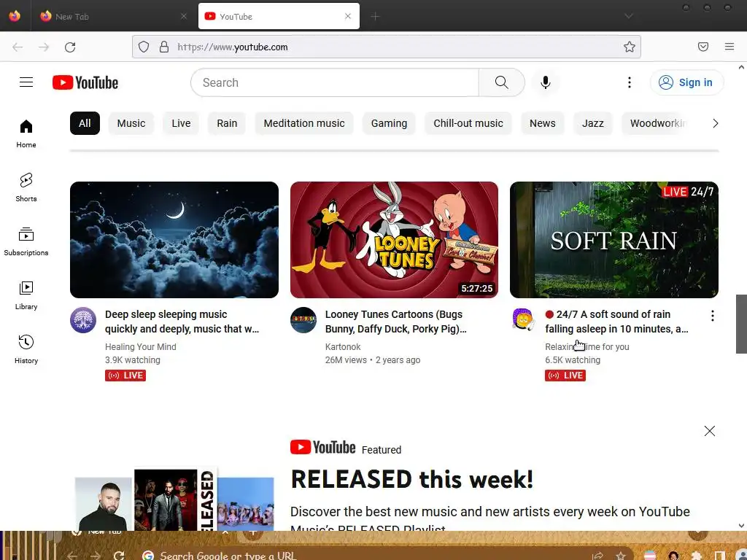The height and width of the screenshot is (560, 747).
Task: Click reload in the background Chrome window
Action: pos(119,555)
